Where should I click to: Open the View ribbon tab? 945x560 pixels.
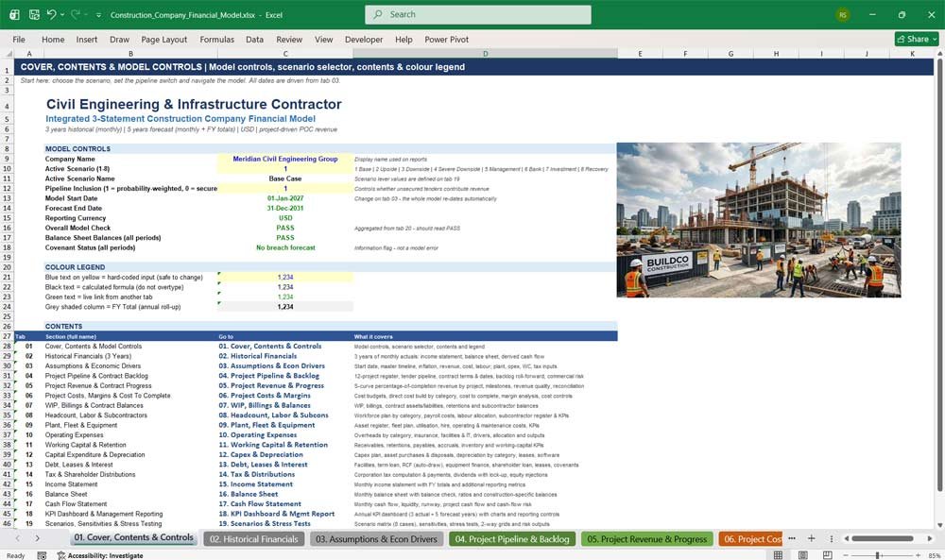323,39
